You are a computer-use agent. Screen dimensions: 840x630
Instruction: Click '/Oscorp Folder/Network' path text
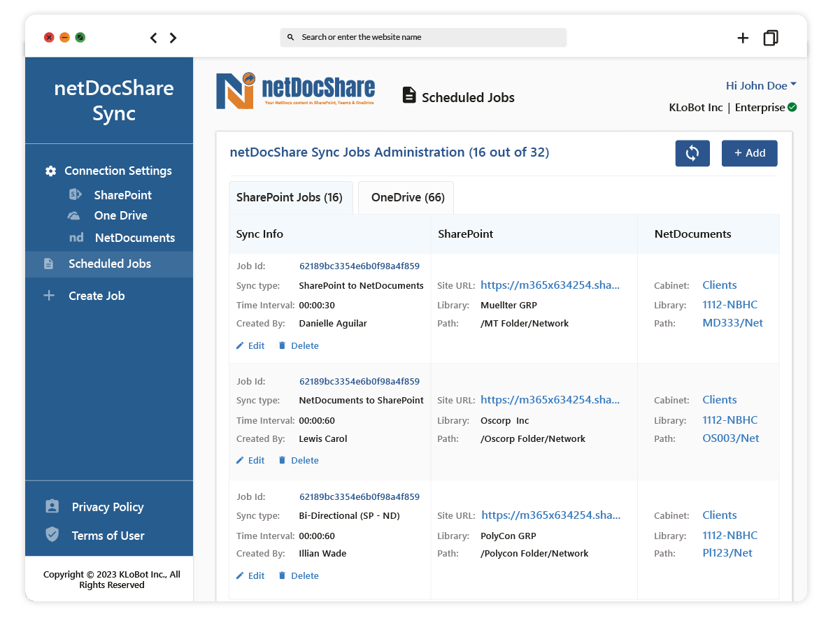533,439
